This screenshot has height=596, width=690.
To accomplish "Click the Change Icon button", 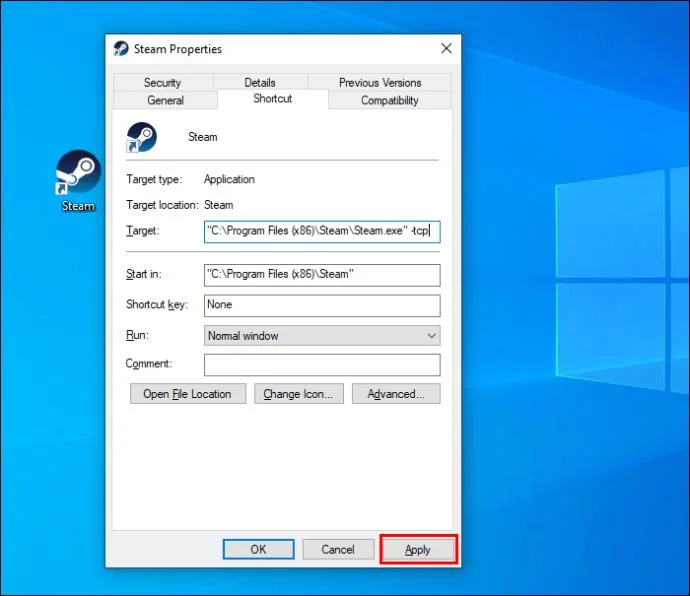I will coord(299,394).
